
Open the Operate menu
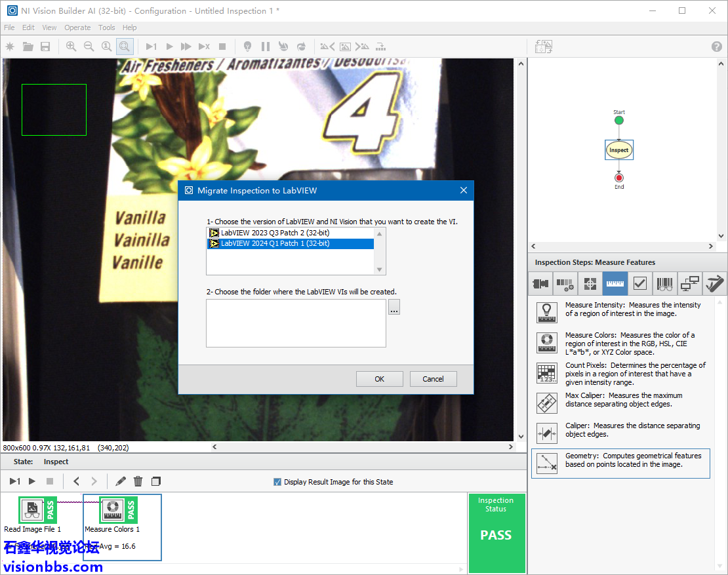point(77,28)
